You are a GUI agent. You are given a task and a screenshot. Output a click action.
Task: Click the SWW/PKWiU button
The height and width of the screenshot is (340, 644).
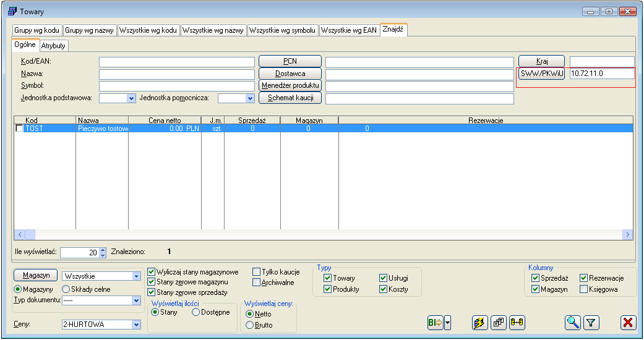tap(542, 74)
